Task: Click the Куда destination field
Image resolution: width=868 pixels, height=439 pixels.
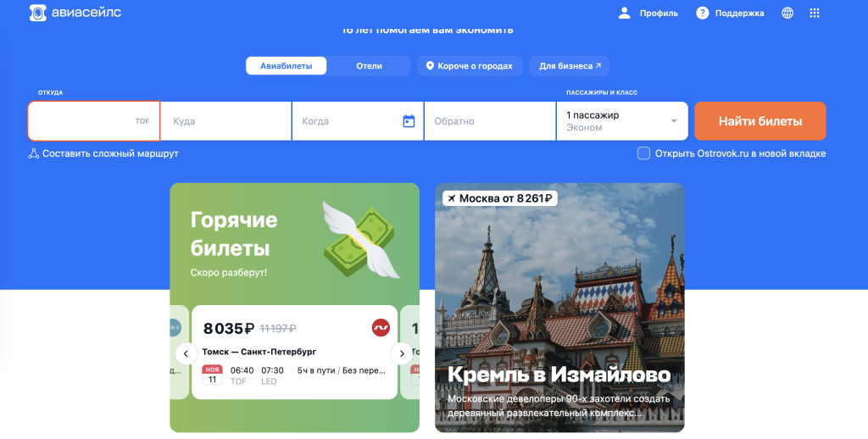Action: pyautogui.click(x=225, y=120)
